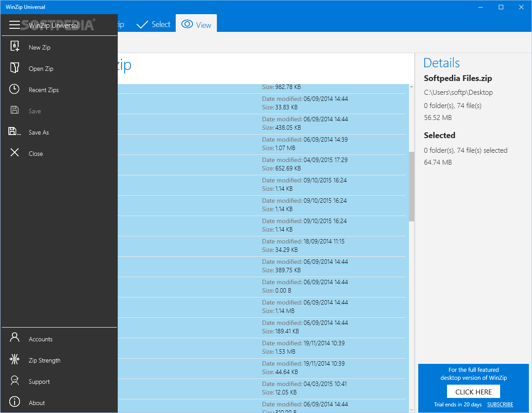Click the Support headset icon
This screenshot has height=413, width=532.
(x=15, y=380)
